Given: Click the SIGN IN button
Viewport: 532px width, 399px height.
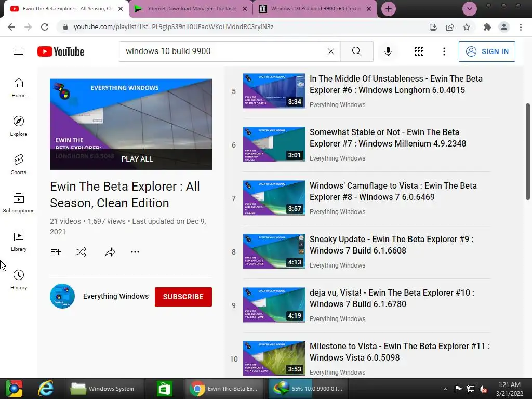Looking at the screenshot, I should pos(487,51).
